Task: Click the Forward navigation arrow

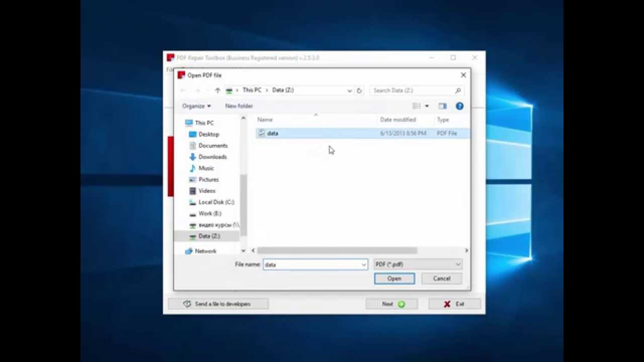Action: (x=198, y=90)
